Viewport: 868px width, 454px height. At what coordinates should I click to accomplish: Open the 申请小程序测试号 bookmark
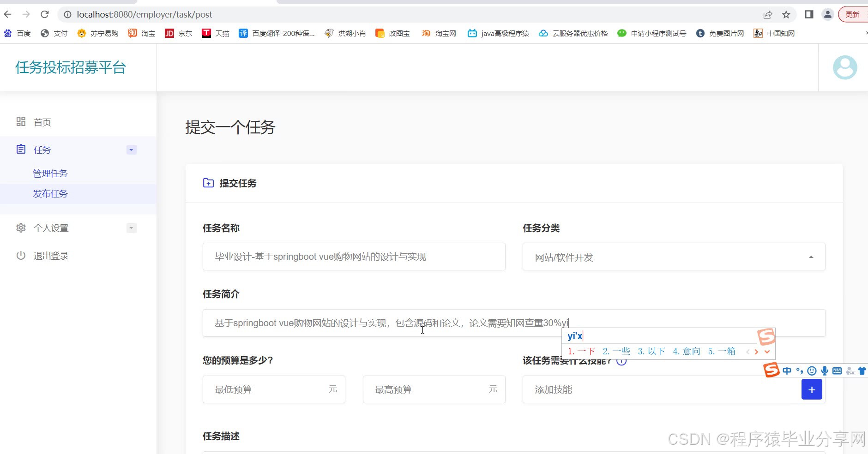[652, 33]
